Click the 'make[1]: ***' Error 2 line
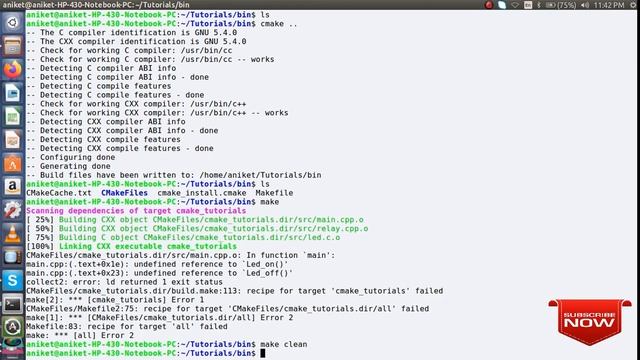Image resolution: width=640 pixels, height=360 pixels. tap(160, 318)
